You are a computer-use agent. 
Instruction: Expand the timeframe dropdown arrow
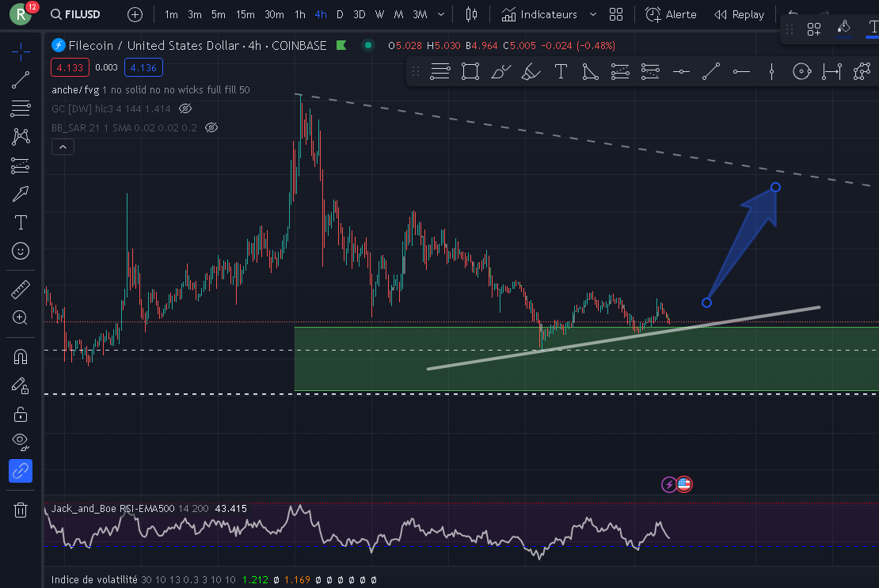click(x=441, y=14)
